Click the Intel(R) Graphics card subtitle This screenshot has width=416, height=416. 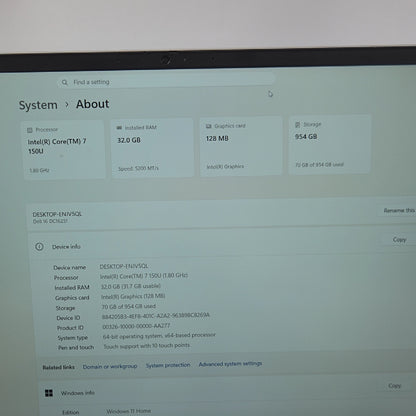coord(225,166)
